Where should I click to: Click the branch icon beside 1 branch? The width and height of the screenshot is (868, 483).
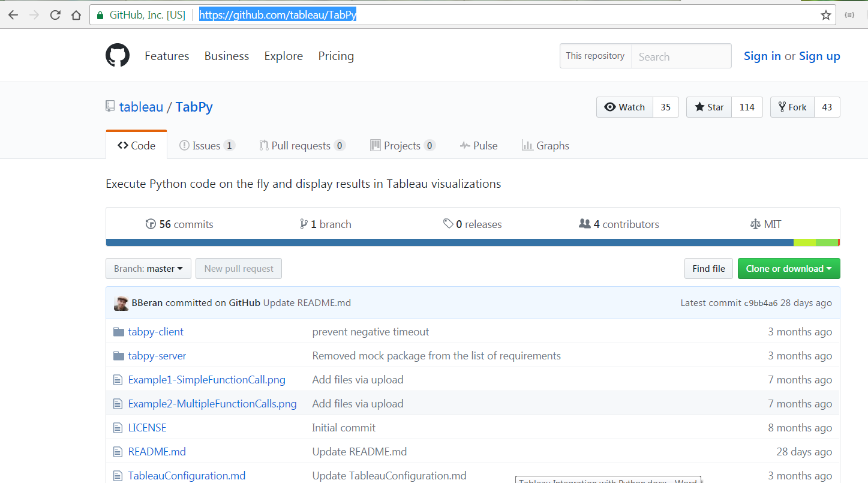304,224
